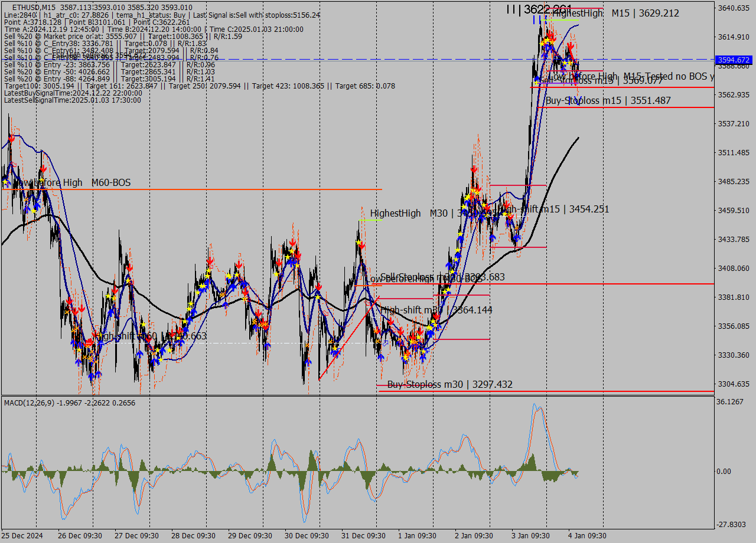Click the ETHUSD,M15 chart title text

pyautogui.click(x=31, y=7)
